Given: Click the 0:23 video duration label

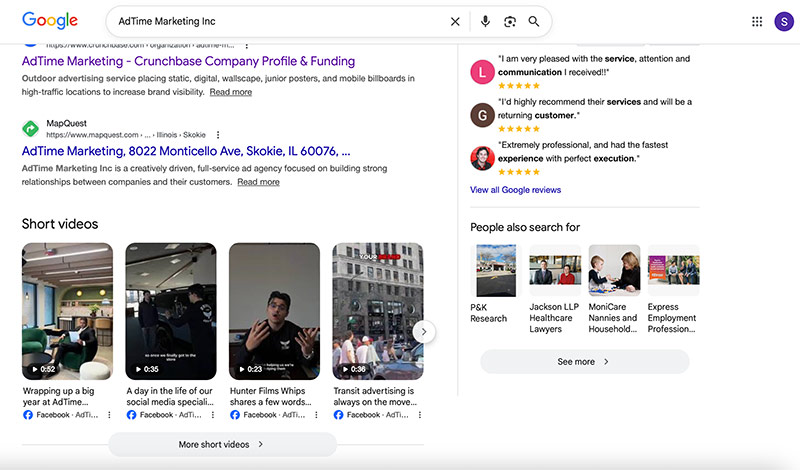Looking at the screenshot, I should point(251,369).
